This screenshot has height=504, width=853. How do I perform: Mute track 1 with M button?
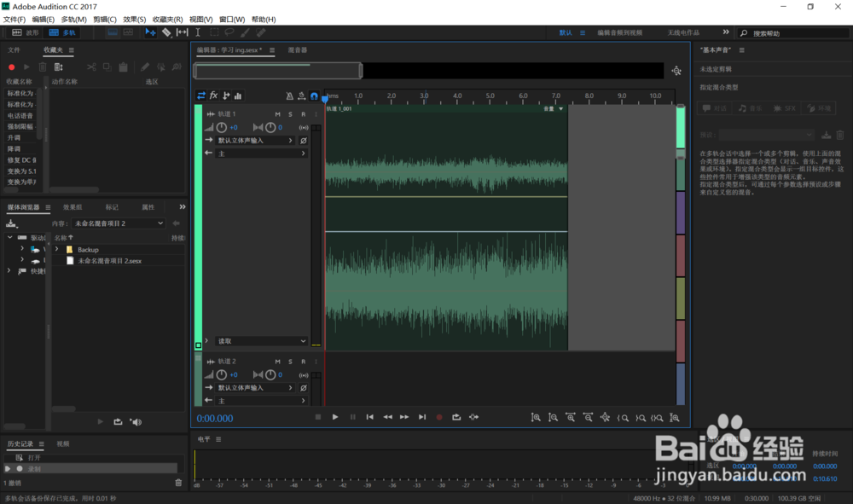(x=278, y=114)
